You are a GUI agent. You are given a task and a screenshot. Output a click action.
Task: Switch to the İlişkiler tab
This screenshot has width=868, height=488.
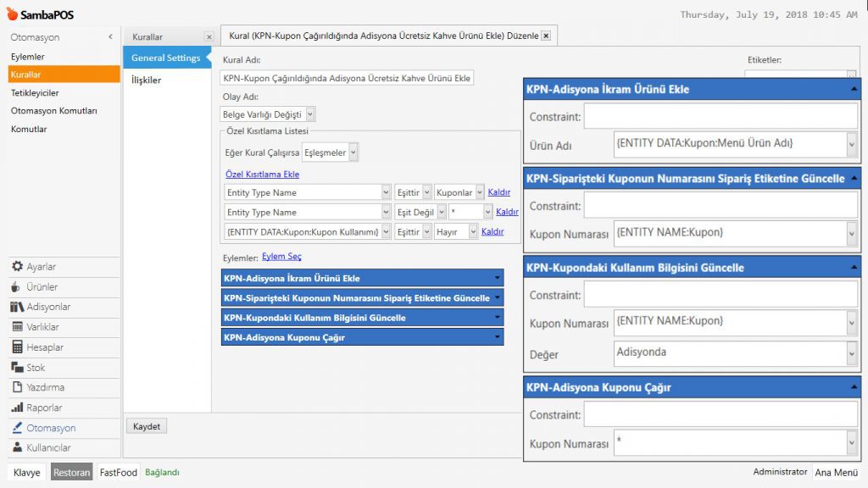[147, 80]
